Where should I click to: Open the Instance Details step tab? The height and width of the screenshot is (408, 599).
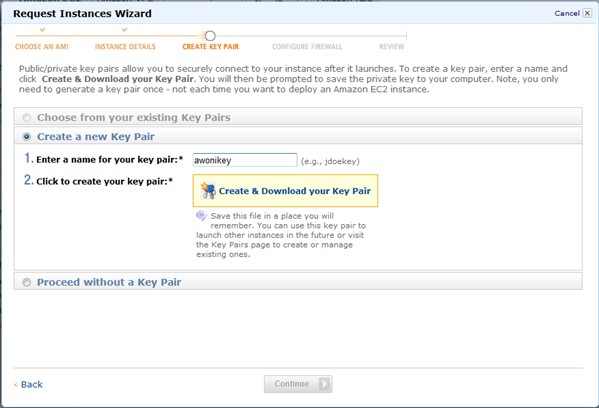click(x=125, y=47)
